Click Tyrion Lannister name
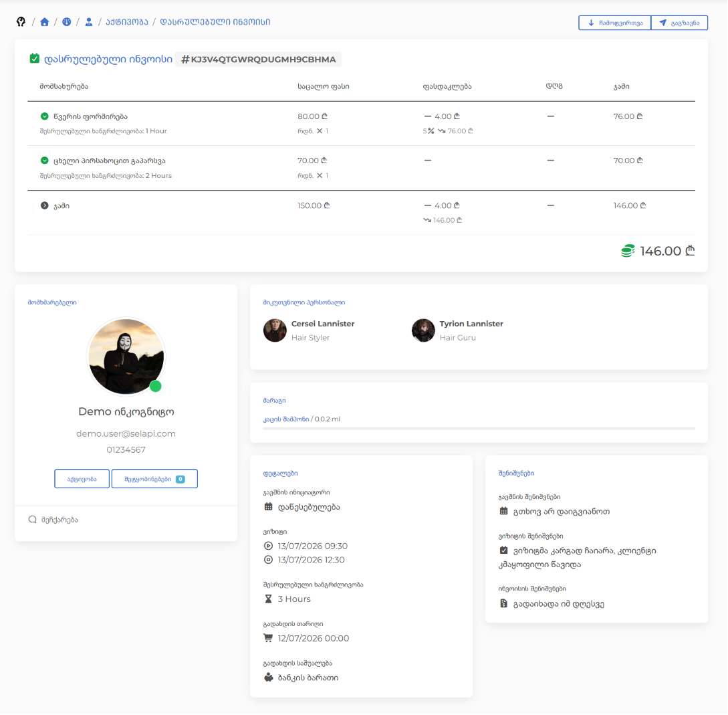 click(x=471, y=324)
